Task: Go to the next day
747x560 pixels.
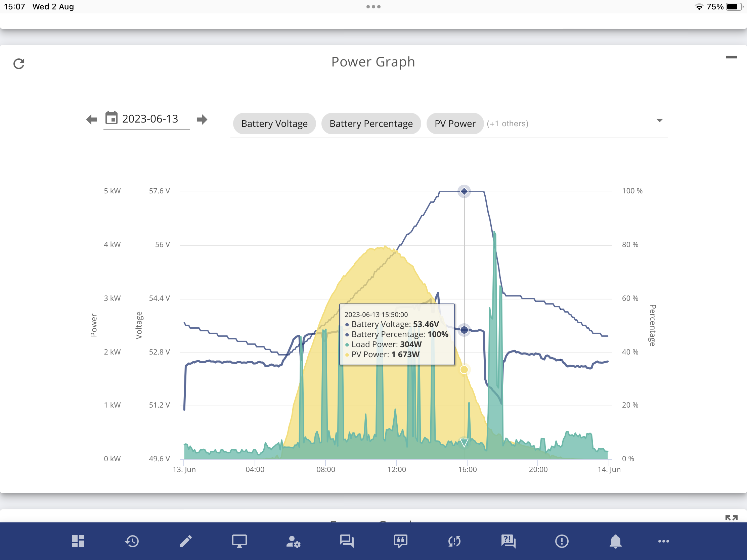Action: (202, 119)
